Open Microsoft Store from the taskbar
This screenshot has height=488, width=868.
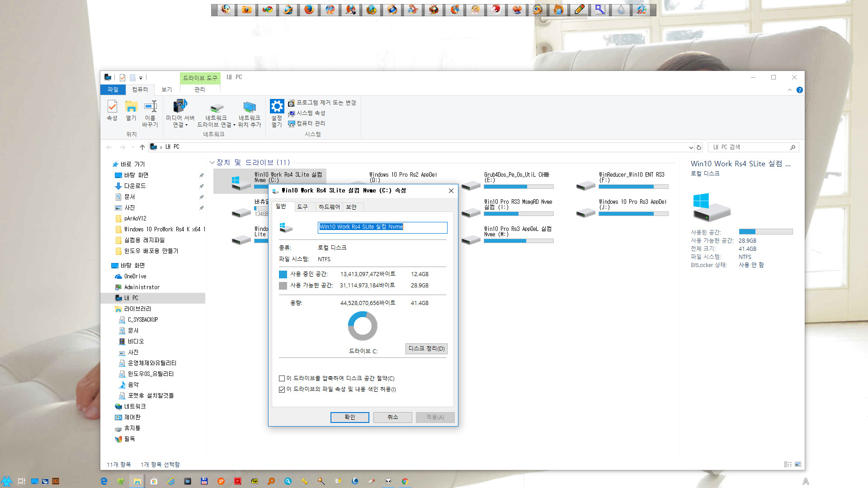154,481
